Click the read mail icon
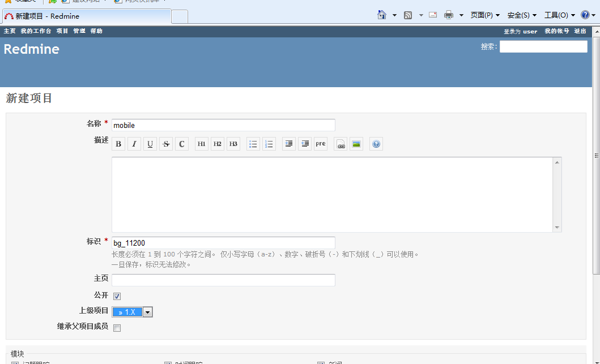Viewport: 600px width, 364px height. [x=433, y=15]
